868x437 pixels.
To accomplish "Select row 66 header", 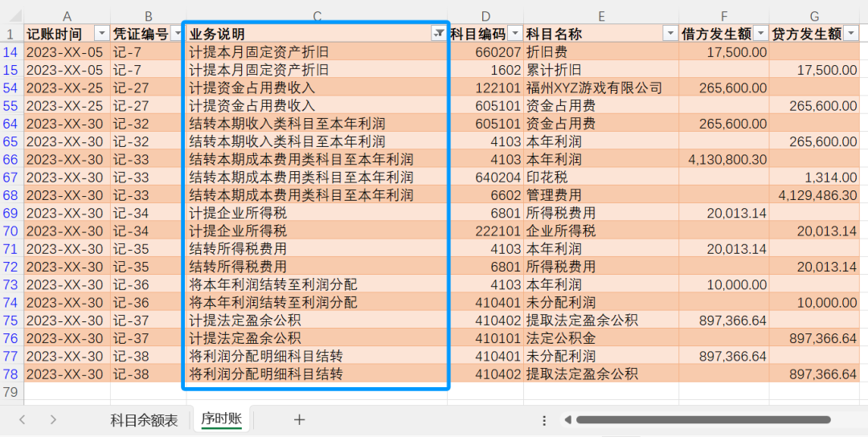I will [11, 160].
